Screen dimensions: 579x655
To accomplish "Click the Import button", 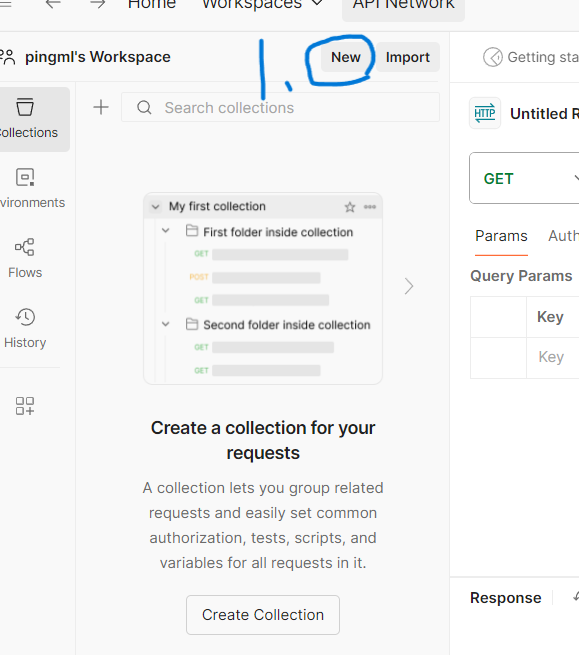I will tap(407, 57).
